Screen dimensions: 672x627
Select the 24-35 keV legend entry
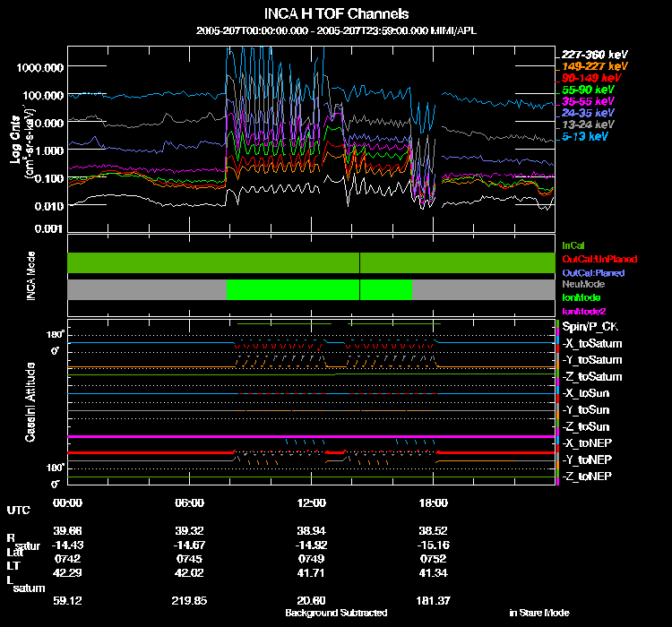[588, 113]
